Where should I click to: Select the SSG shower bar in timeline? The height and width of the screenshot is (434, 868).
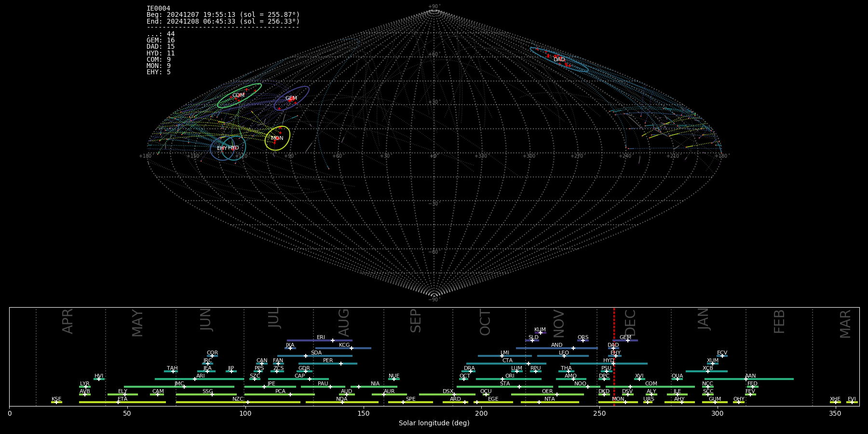[206, 394]
